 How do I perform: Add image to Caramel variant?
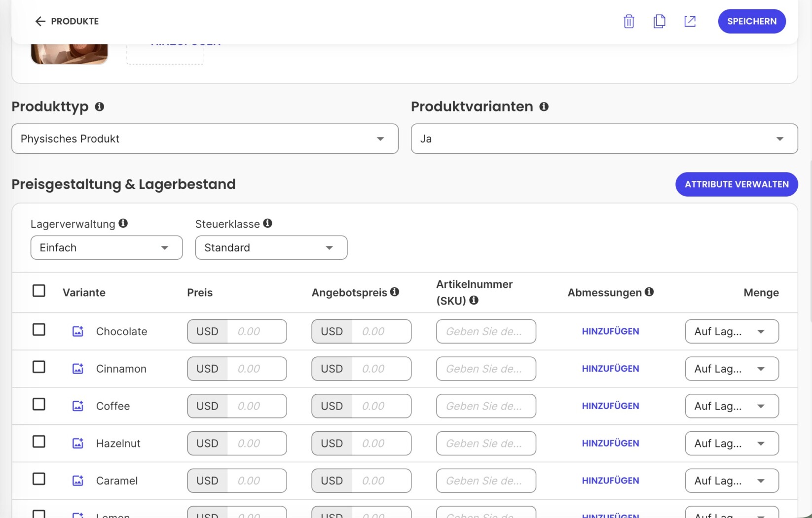[78, 481]
